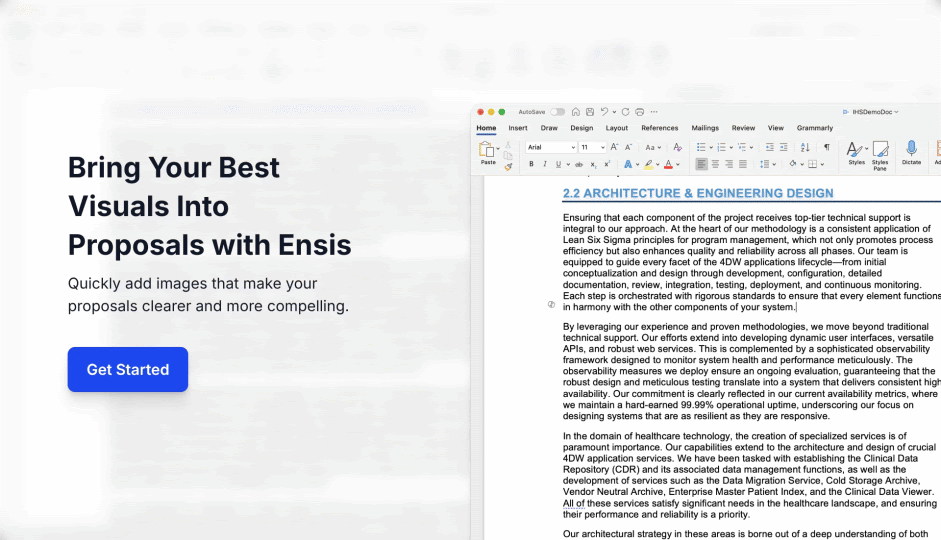Click the Decrease Indent icon
Screen dimensions: 941x540
[x=770, y=147]
